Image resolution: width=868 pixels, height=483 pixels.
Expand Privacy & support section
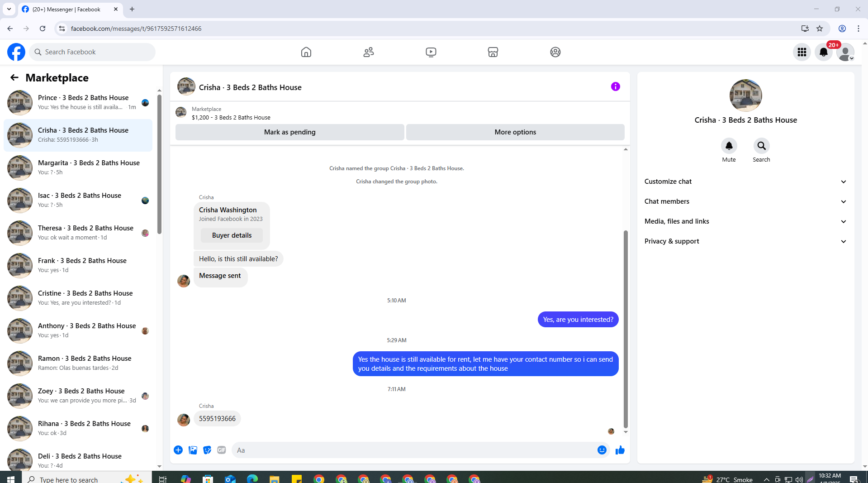[745, 241]
